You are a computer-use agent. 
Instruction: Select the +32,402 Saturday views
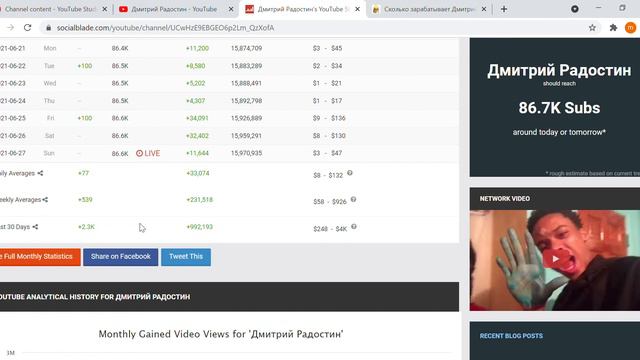pos(197,136)
